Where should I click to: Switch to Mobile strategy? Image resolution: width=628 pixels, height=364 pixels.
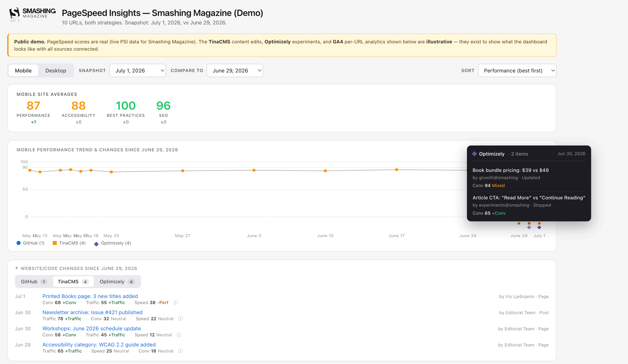click(x=23, y=70)
